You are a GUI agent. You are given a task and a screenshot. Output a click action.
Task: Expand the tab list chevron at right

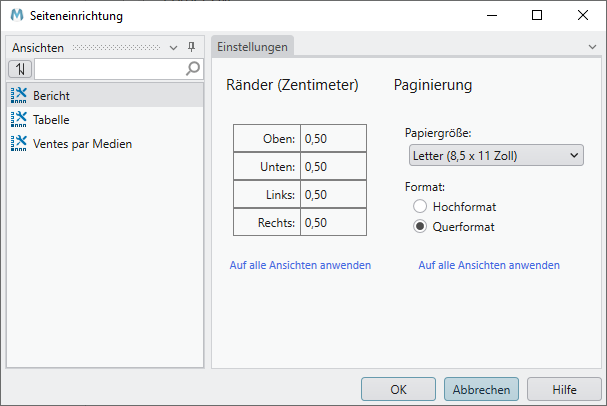point(592,47)
